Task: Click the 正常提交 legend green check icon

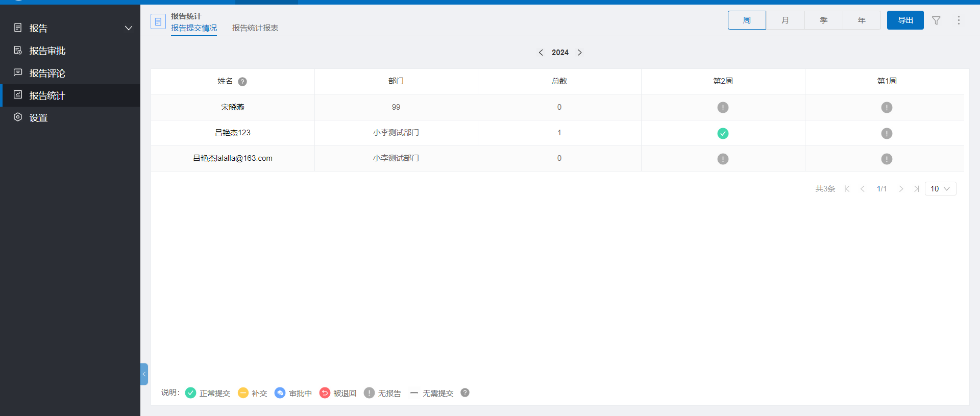Action: [190, 393]
